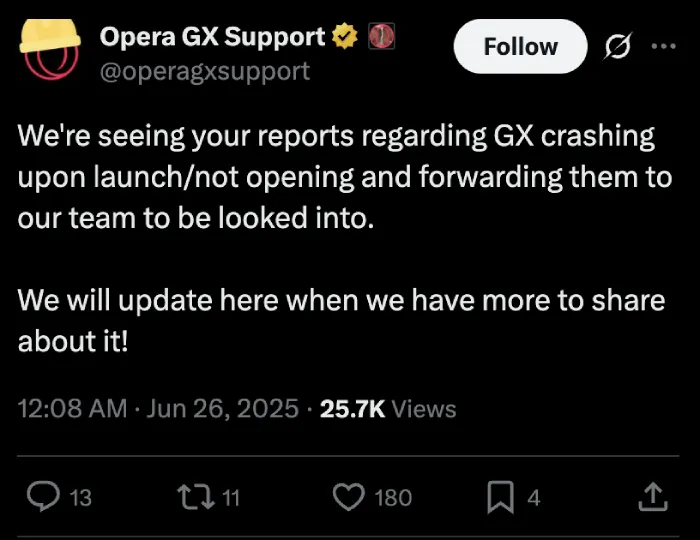Share the post via the upload arrow icon
This screenshot has width=700, height=540.
[653, 496]
